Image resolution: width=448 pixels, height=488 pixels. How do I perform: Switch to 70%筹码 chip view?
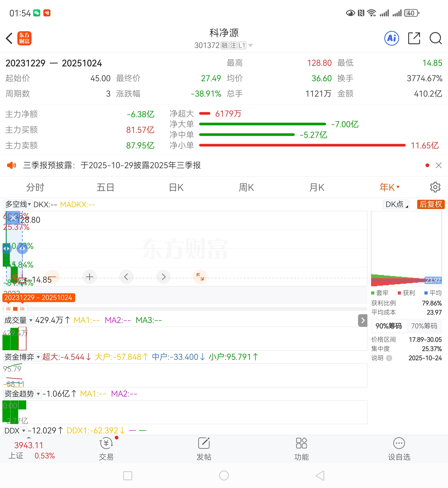pos(424,326)
